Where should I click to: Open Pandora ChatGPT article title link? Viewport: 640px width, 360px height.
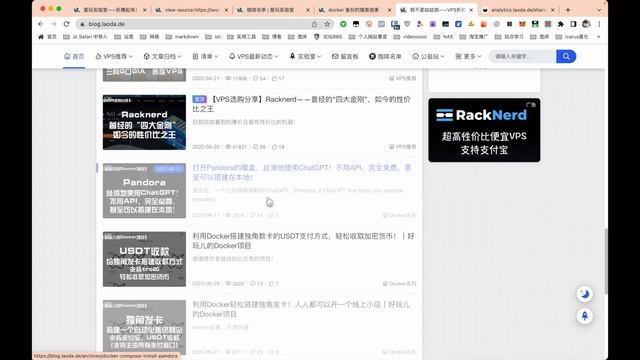(x=302, y=172)
